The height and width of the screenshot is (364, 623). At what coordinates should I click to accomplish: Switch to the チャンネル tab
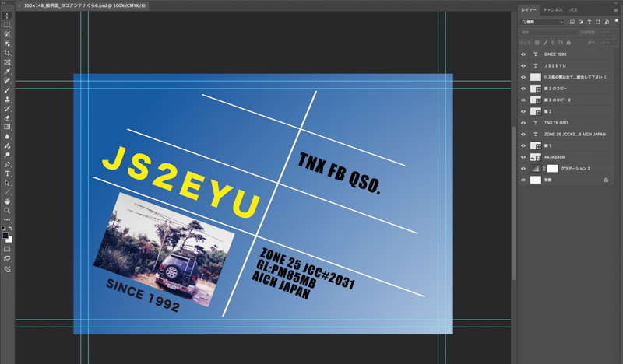click(x=553, y=10)
